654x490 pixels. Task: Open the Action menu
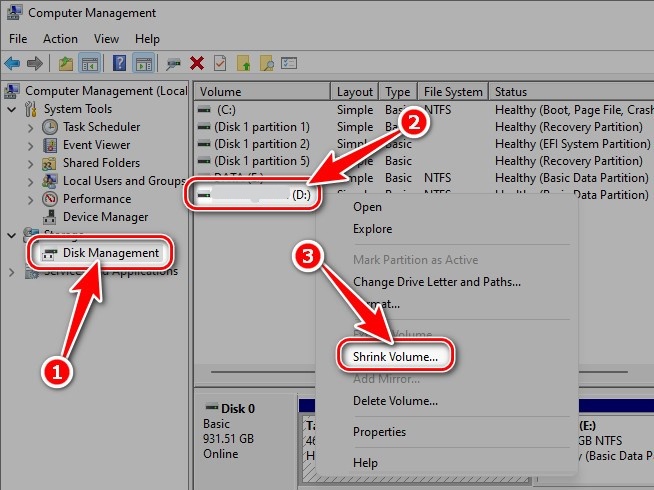(x=60, y=39)
